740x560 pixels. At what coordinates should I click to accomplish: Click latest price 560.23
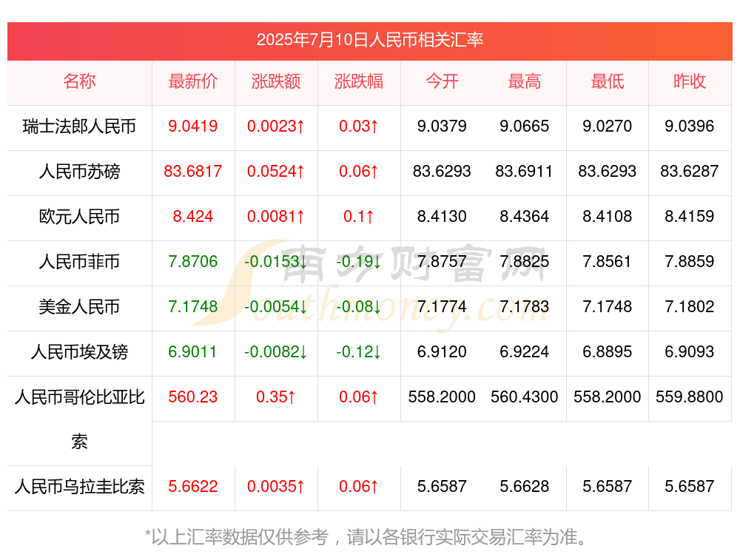(193, 397)
